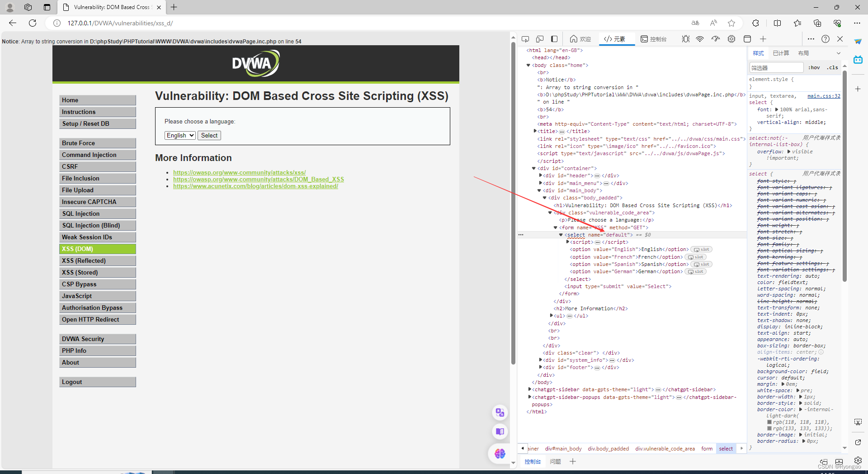Open the owasp.org attacks/xss link
868x474 pixels.
[239, 172]
